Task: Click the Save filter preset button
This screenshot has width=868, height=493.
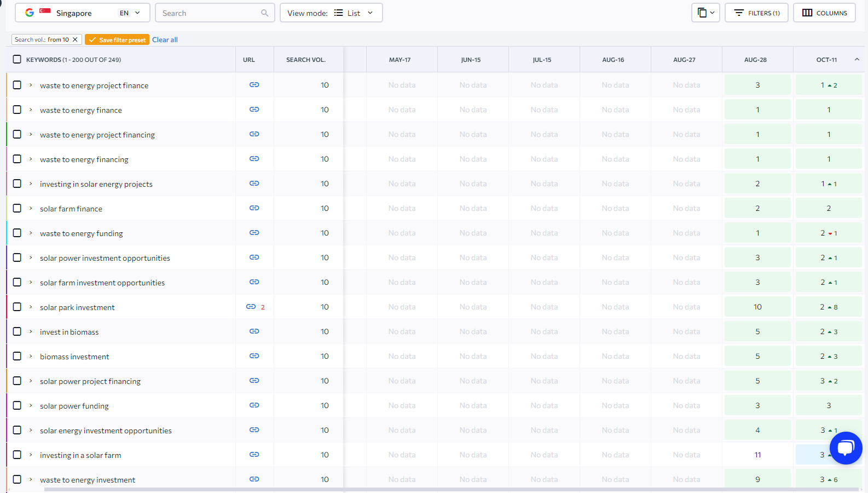Action: (117, 39)
